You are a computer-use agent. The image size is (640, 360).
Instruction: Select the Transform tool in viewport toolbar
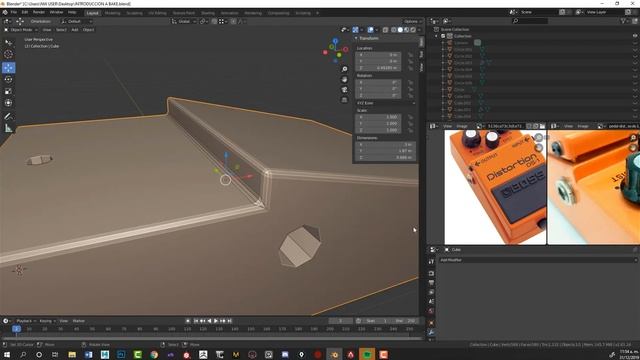(8, 103)
